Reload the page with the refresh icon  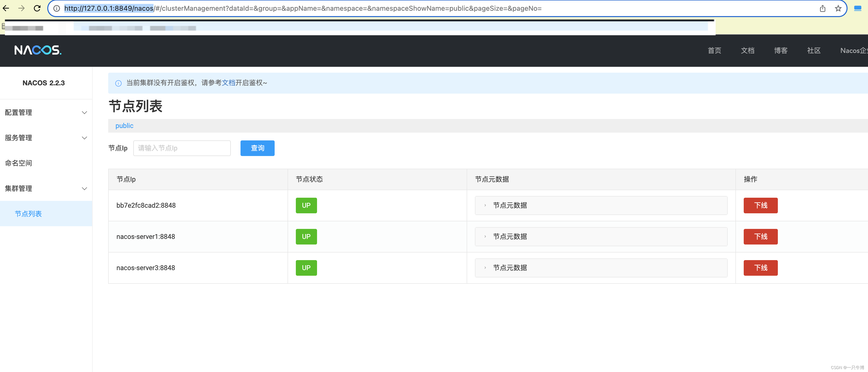pos(37,8)
